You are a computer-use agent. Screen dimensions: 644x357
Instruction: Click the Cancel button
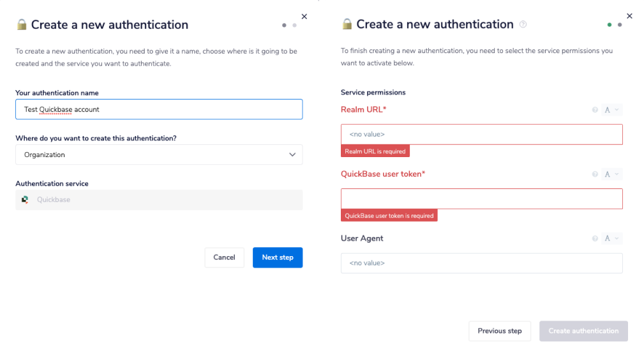click(x=224, y=257)
